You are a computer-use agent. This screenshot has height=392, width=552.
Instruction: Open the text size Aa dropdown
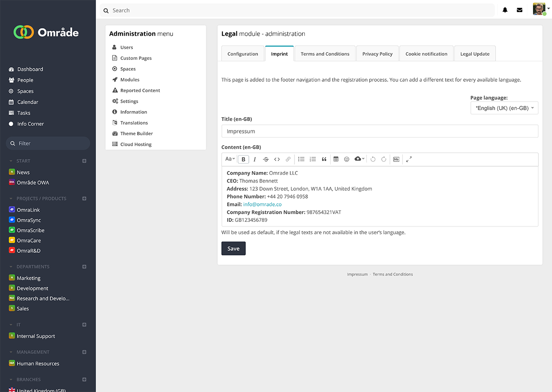point(230,159)
